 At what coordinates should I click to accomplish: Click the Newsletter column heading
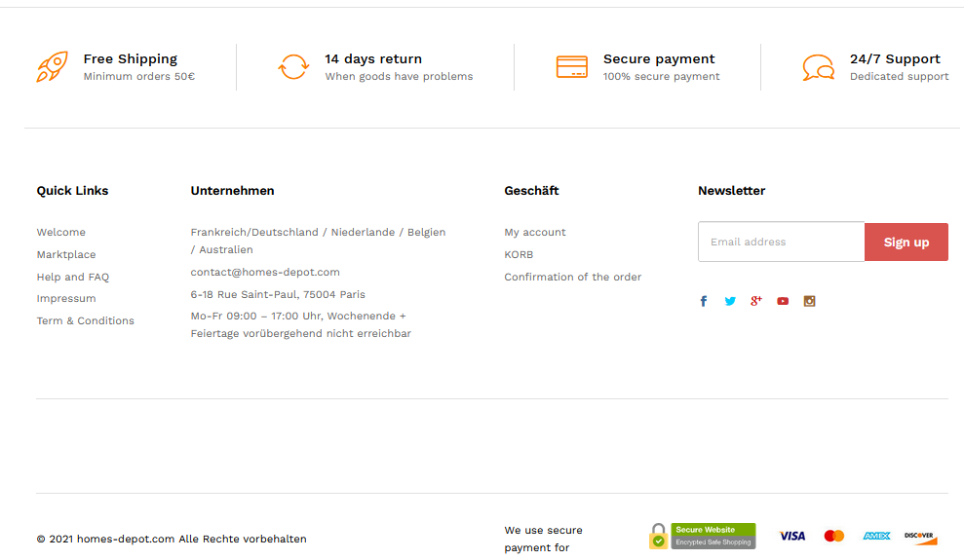coord(731,190)
